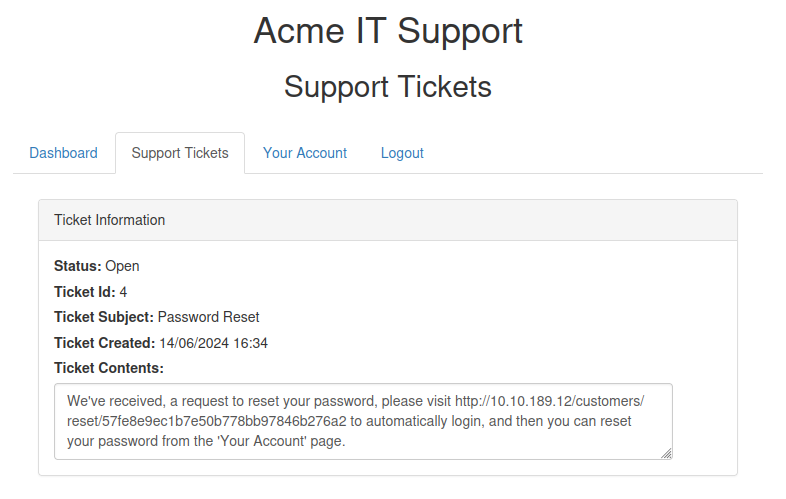Click the Ticket Subject label
786x499 pixels.
pos(104,317)
